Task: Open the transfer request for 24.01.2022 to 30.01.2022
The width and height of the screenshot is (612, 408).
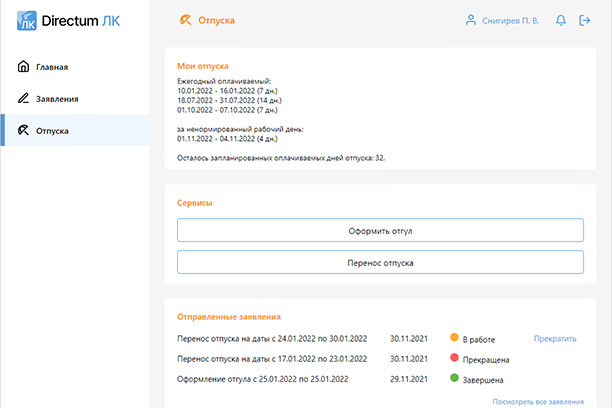Action: click(272, 338)
